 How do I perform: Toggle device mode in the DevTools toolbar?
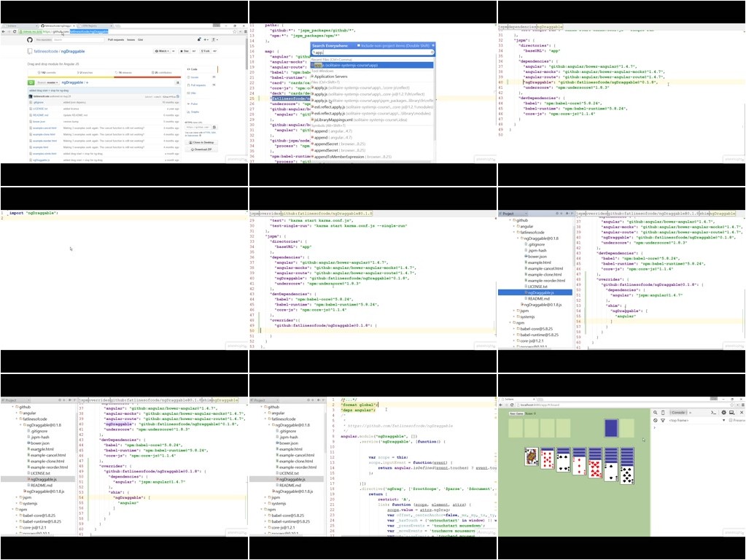pyautogui.click(x=663, y=413)
